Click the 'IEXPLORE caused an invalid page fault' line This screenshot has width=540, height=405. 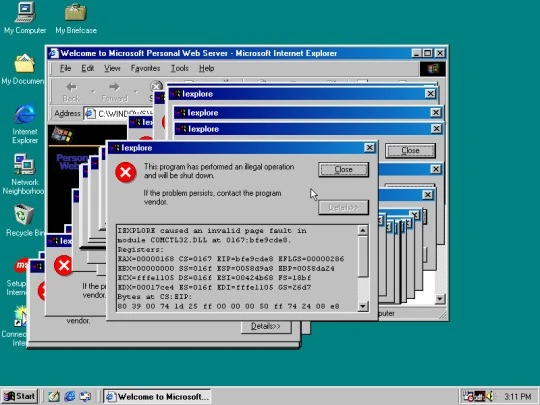212,230
